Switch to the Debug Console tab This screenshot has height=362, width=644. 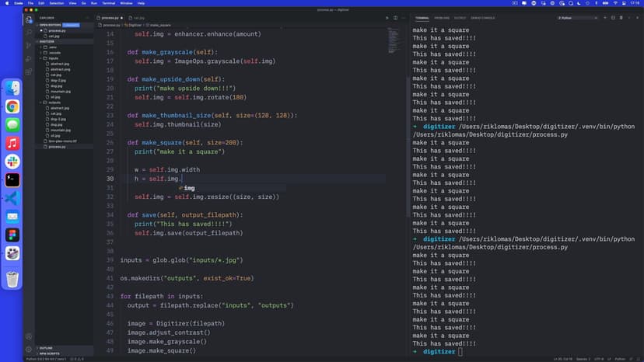(483, 17)
